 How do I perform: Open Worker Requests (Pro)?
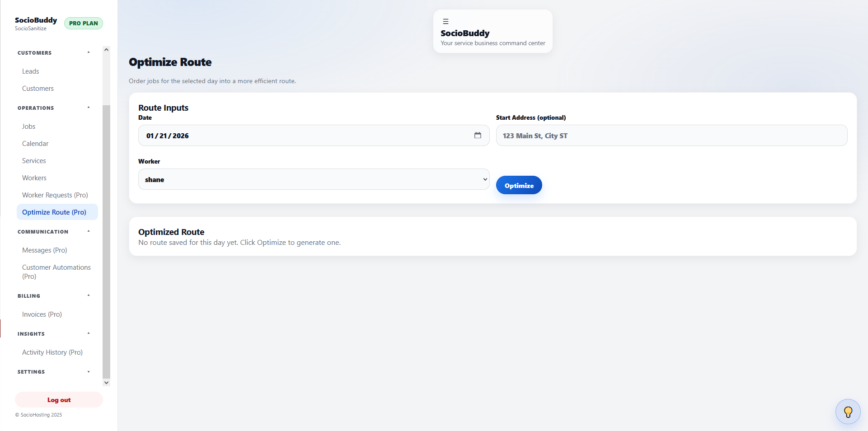(55, 195)
